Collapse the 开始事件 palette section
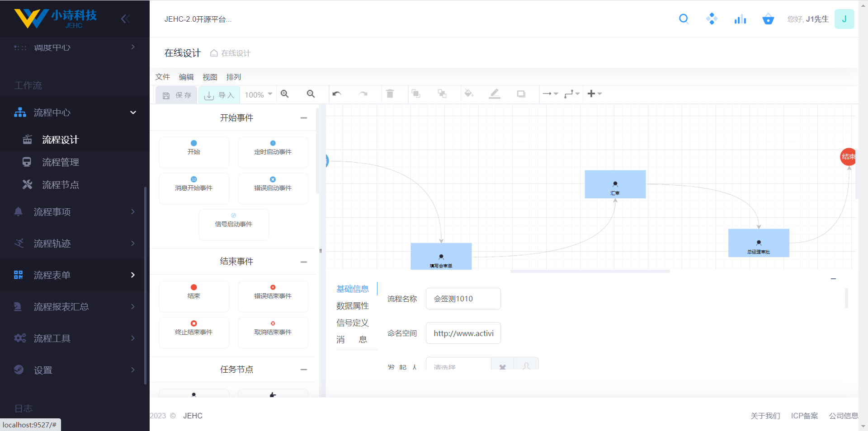Screen dimensions: 868x431 (304, 118)
